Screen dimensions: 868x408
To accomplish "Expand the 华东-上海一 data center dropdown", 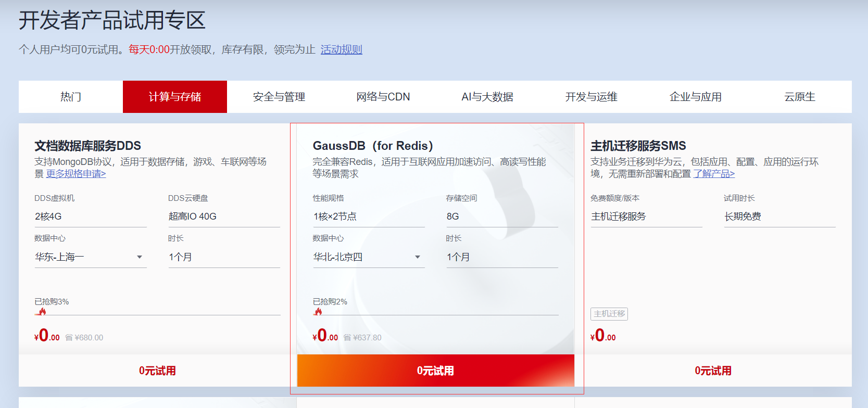I will coord(91,257).
